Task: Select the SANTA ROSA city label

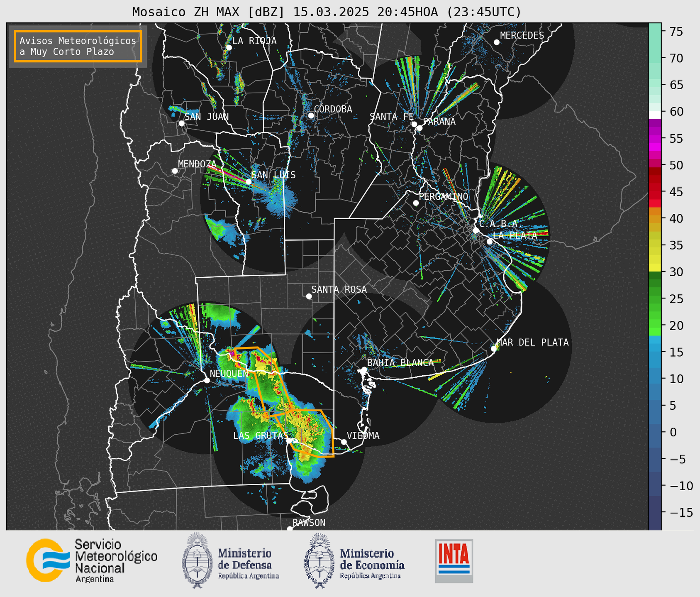Action: 339,289
